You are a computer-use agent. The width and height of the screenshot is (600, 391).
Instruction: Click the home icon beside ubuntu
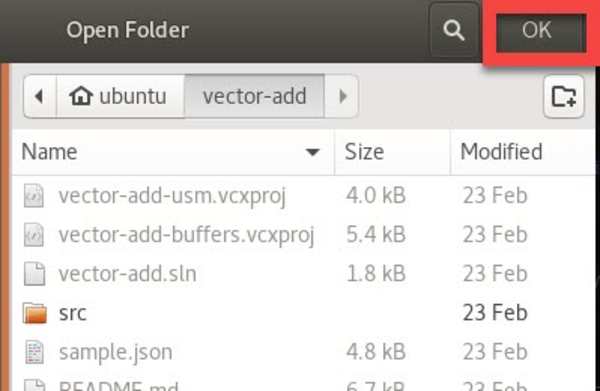[x=81, y=96]
